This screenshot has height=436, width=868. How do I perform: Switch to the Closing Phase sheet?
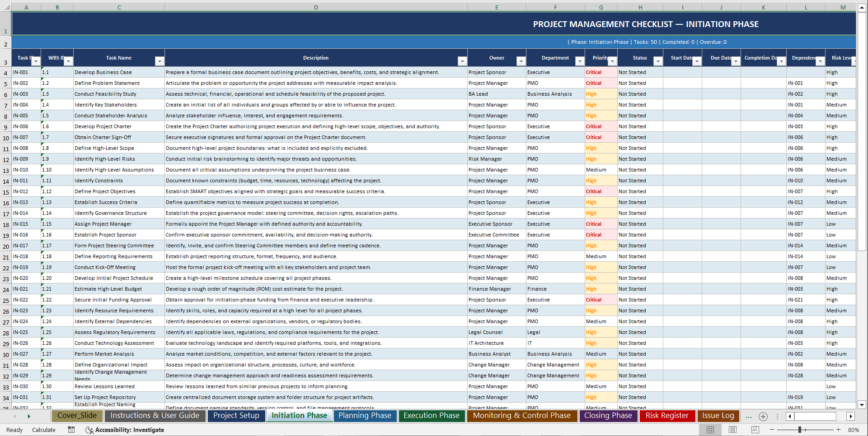coord(608,416)
